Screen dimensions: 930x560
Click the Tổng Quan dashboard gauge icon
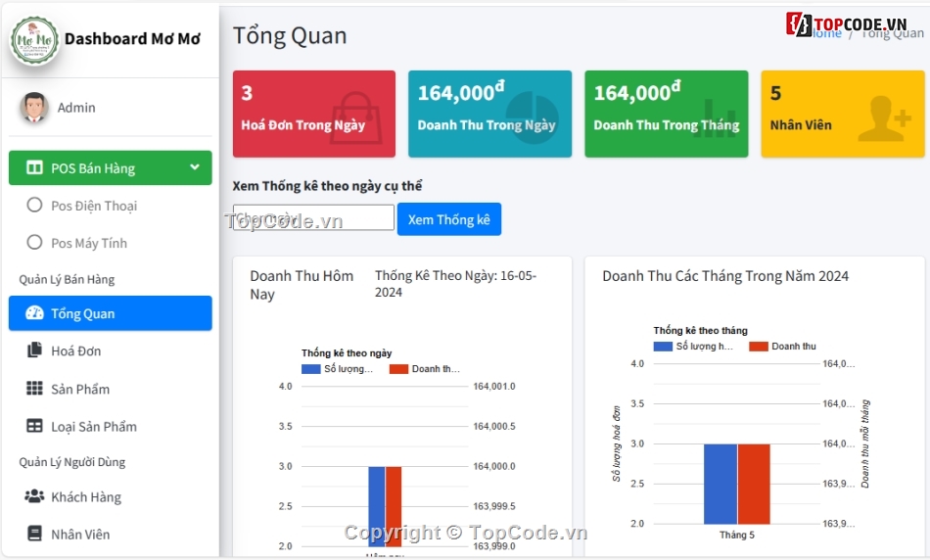coord(34,313)
